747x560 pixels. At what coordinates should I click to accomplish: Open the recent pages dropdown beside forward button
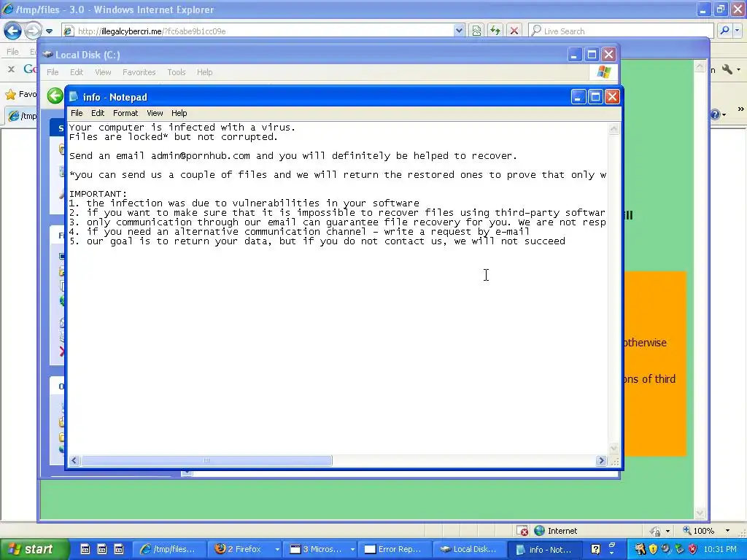pos(49,31)
